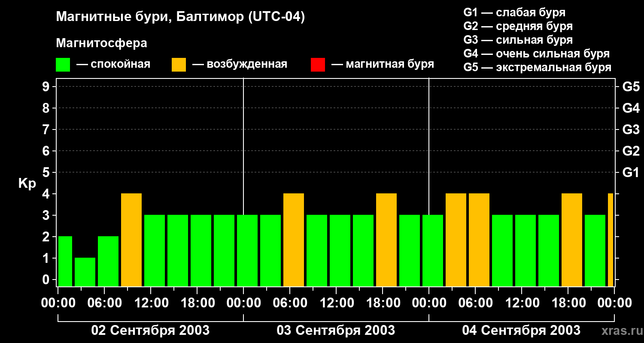Viewport: 644px width, 343px height.
Task: Click the orange bar on 02 Сентября
Action: pyautogui.click(x=131, y=240)
